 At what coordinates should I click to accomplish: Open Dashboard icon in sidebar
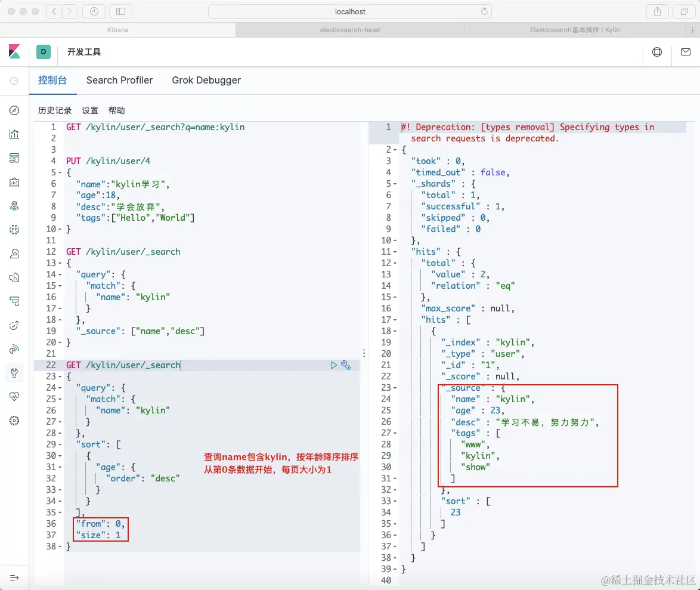click(x=14, y=158)
